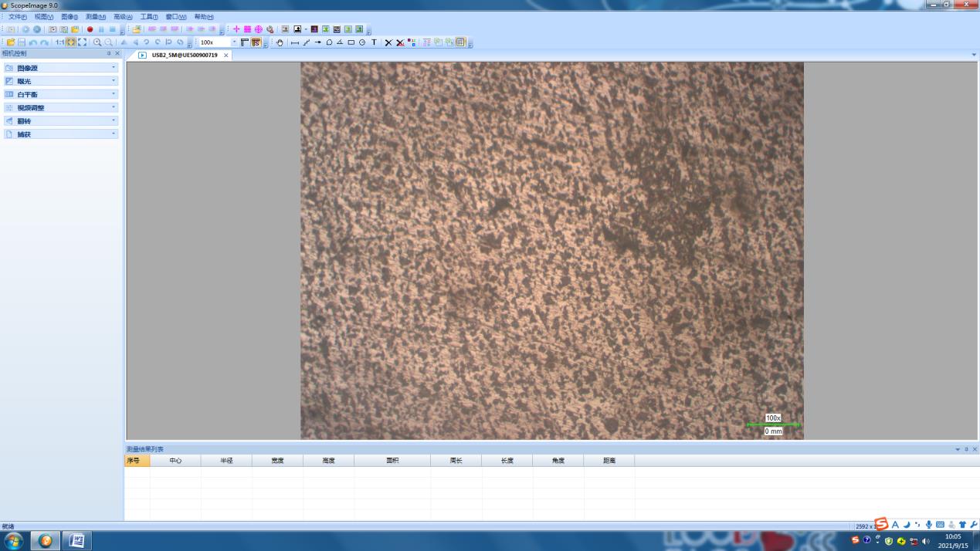Expand the 视频调整 panel section
The width and height of the screenshot is (980, 551).
(x=60, y=107)
